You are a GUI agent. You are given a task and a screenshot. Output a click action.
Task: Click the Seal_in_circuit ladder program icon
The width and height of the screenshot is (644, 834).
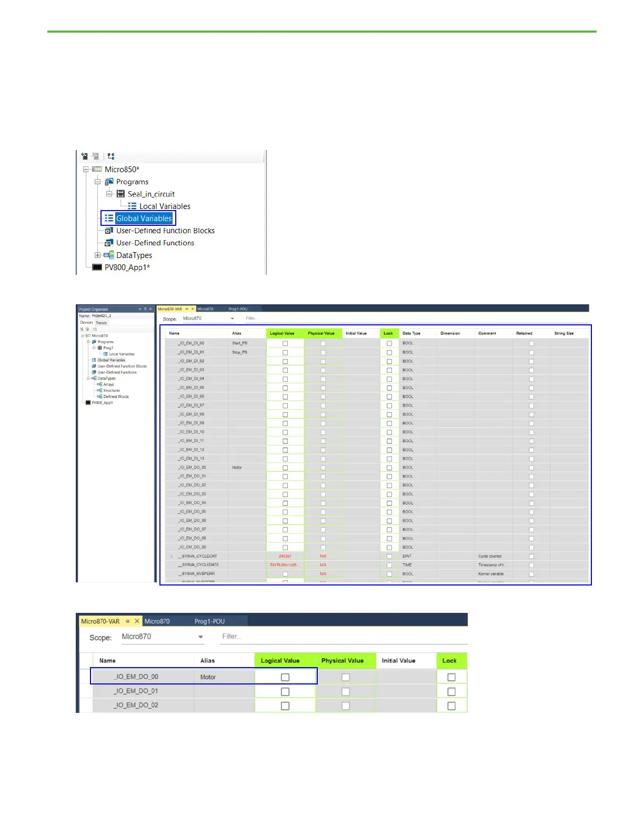tap(120, 194)
